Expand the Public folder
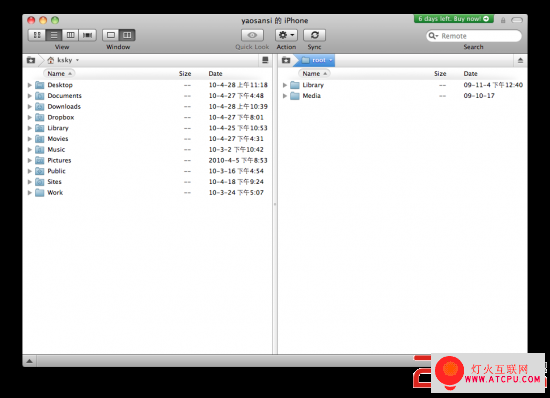 30,171
